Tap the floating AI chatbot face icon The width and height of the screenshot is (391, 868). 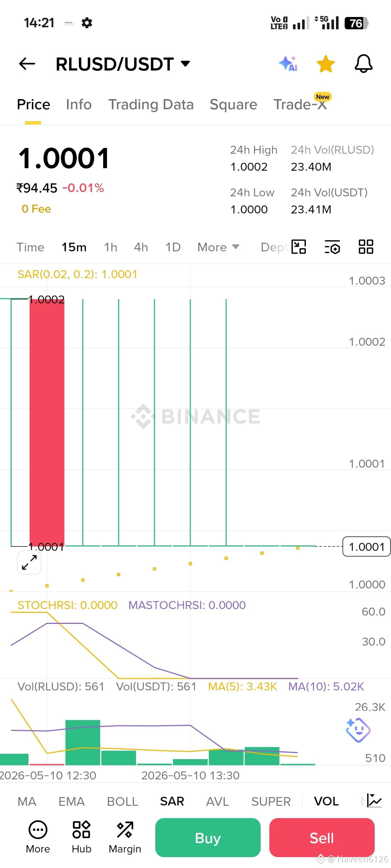tap(358, 730)
